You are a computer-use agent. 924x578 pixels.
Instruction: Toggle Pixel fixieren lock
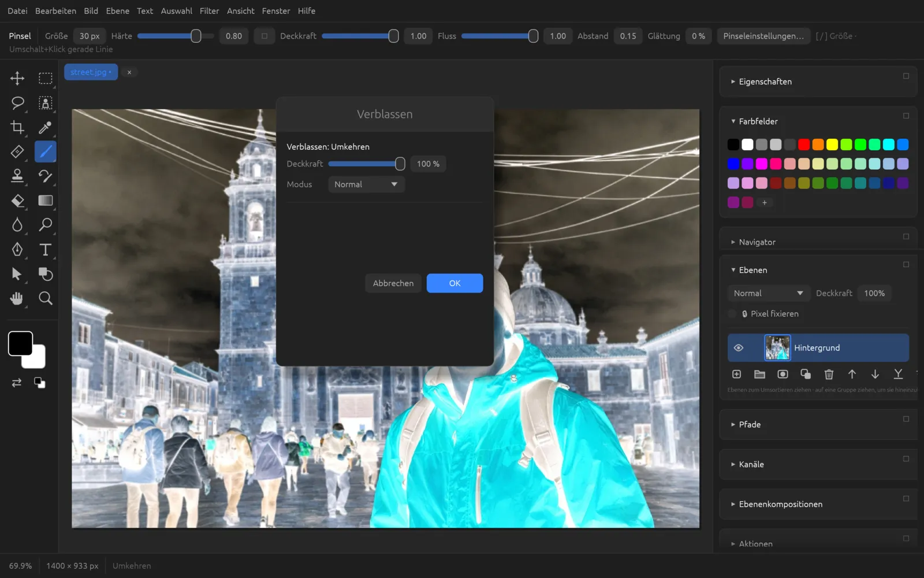click(x=732, y=314)
